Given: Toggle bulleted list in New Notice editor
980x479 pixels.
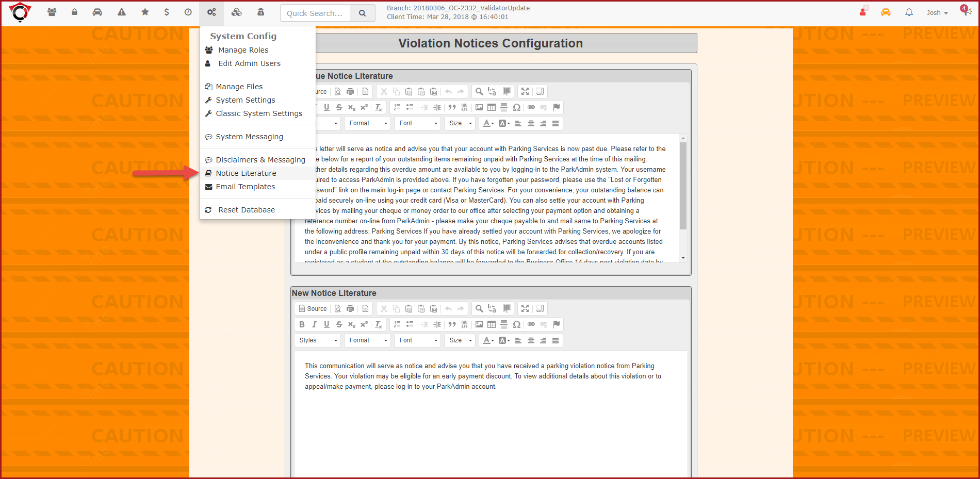Looking at the screenshot, I should tap(410, 325).
